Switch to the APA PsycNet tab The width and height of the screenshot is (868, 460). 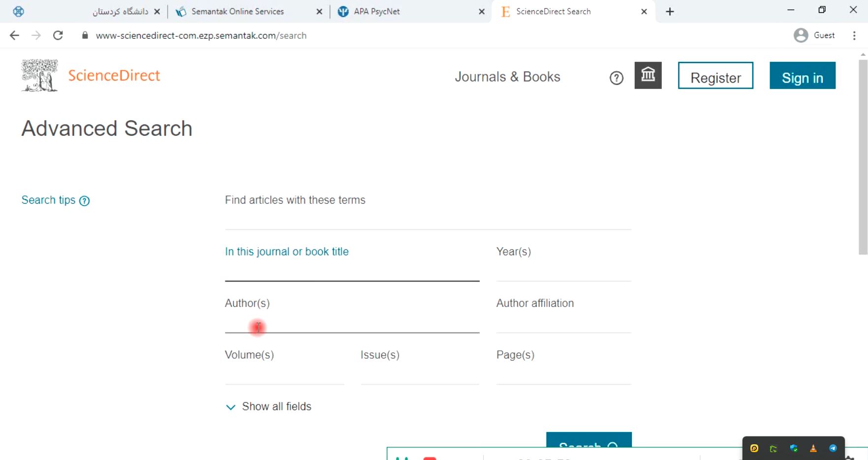tap(377, 11)
